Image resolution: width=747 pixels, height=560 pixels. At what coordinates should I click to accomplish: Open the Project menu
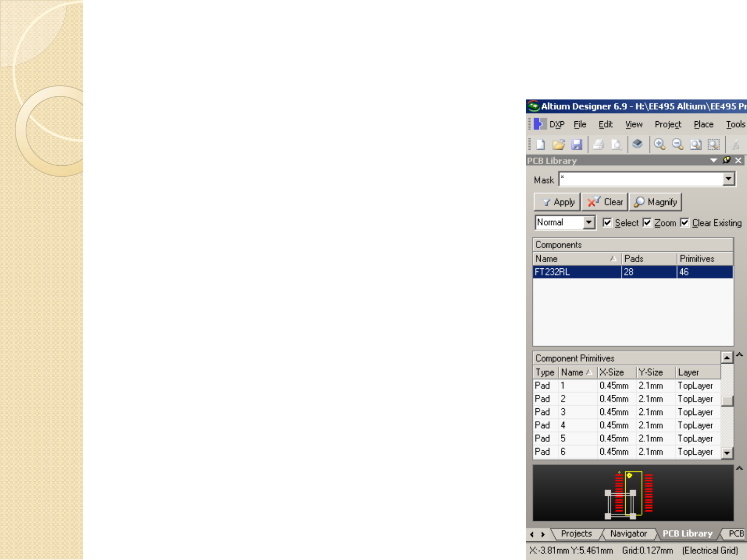point(668,124)
